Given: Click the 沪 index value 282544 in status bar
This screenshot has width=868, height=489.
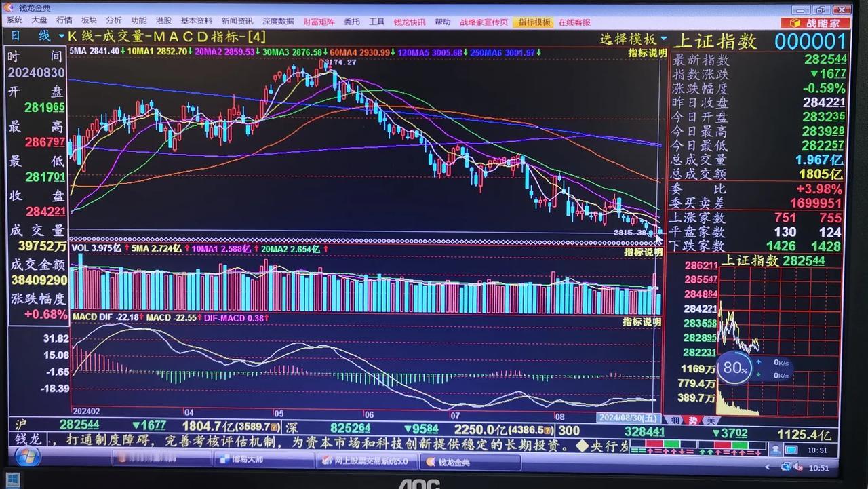Looking at the screenshot, I should tap(79, 425).
